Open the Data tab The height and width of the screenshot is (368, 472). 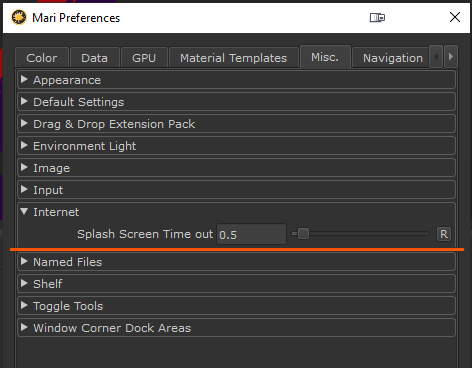pyautogui.click(x=95, y=58)
